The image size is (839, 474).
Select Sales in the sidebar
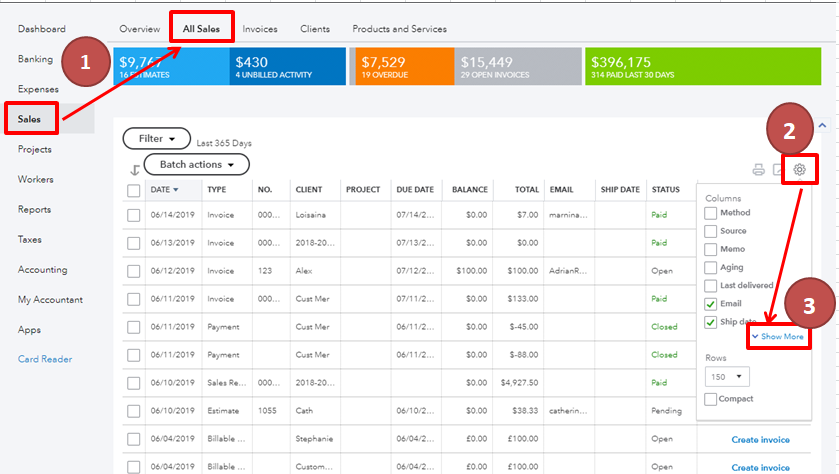coord(29,119)
